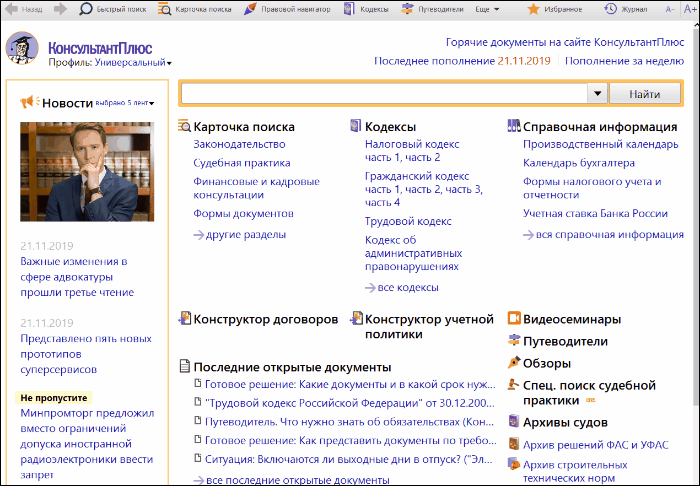Open Путеводители toolbar signpost icon

coord(407,9)
